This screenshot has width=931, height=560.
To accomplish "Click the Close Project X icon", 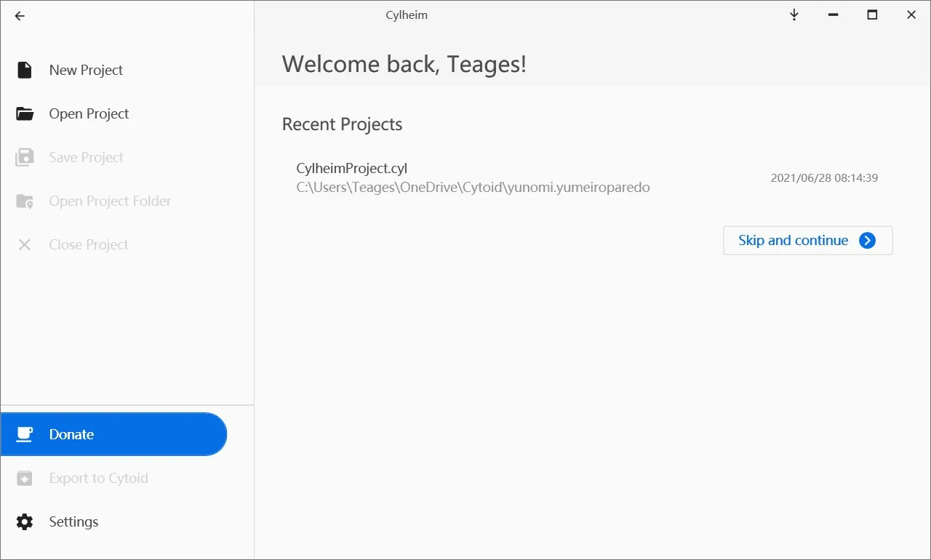I will [x=24, y=244].
